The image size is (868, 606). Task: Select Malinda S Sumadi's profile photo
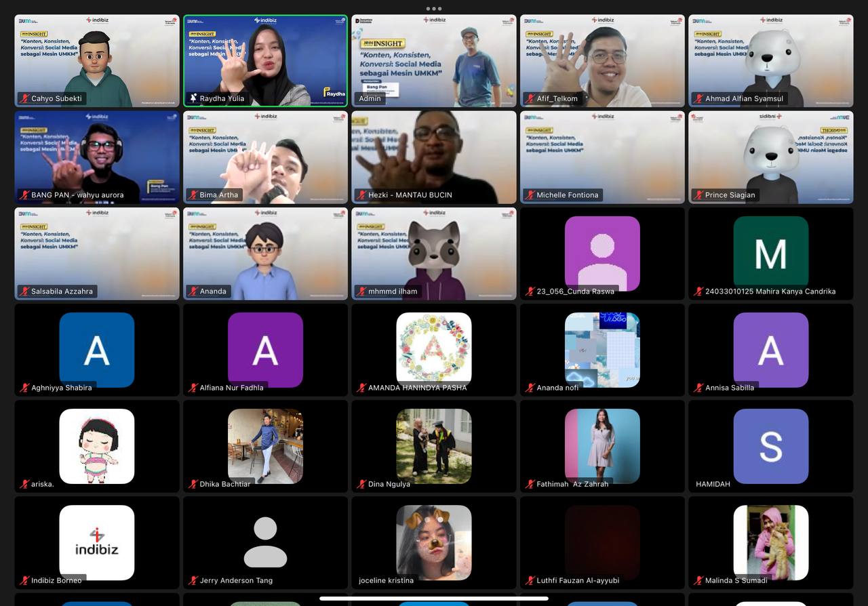pos(770,542)
